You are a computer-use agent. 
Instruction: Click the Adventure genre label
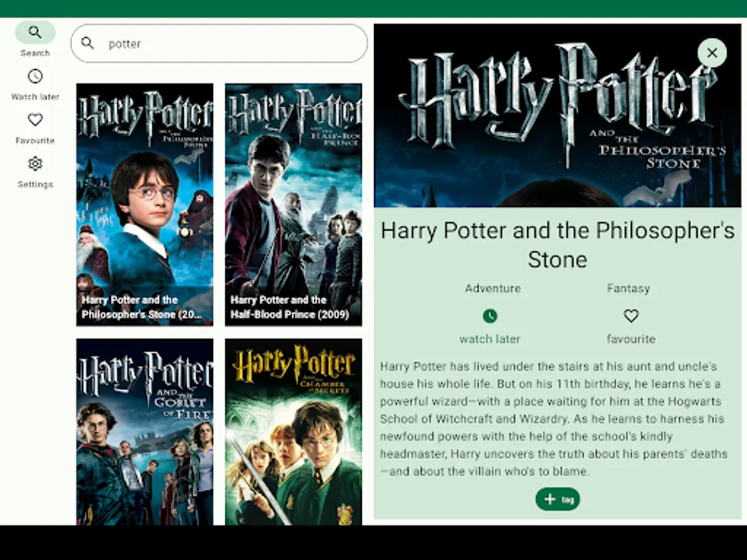point(492,288)
